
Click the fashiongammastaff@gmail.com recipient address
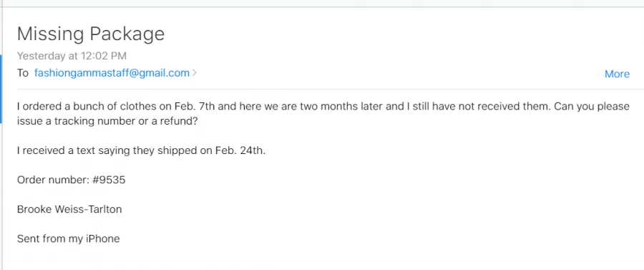(112, 73)
